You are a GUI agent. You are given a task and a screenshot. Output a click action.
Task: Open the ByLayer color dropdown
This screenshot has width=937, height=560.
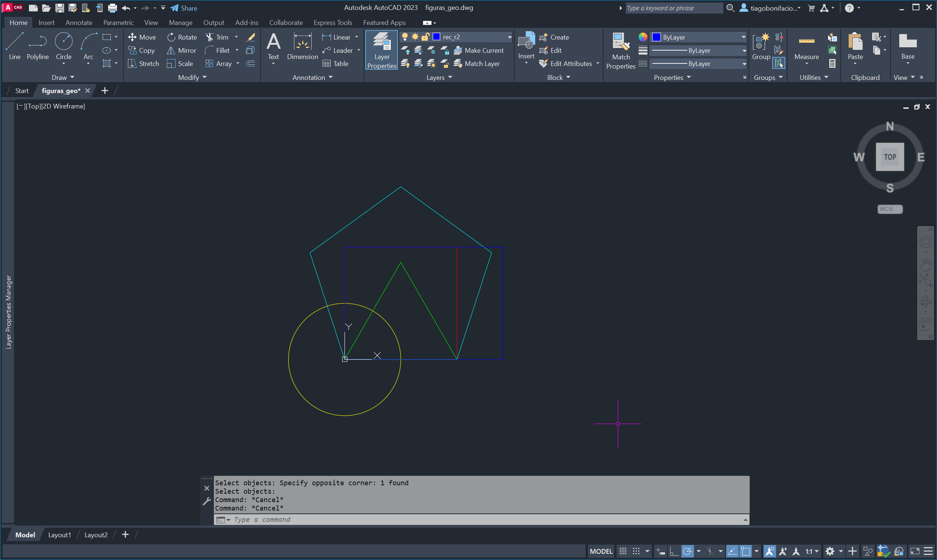pos(743,37)
